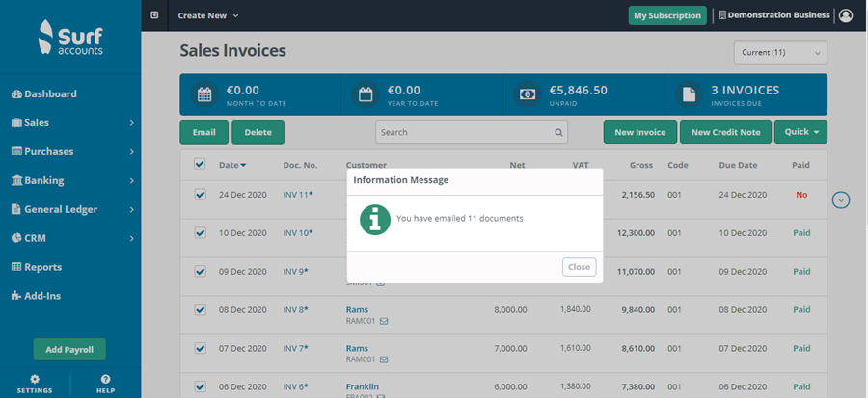
Task: Close the Information Message dialog
Action: click(x=579, y=267)
